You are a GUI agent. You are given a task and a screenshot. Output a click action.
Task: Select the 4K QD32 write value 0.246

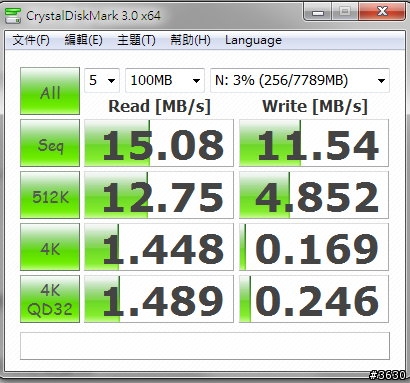click(x=314, y=299)
